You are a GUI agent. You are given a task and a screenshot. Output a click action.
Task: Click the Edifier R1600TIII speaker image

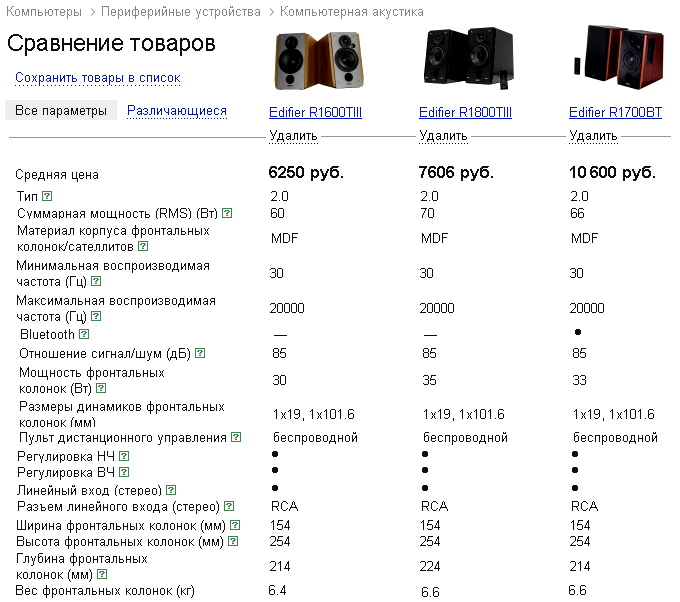coord(315,60)
